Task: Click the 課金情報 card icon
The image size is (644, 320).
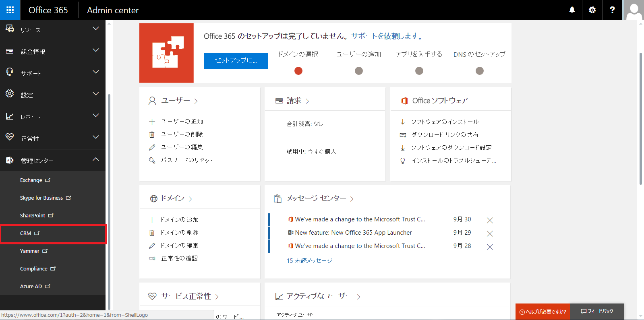Action: click(10, 51)
